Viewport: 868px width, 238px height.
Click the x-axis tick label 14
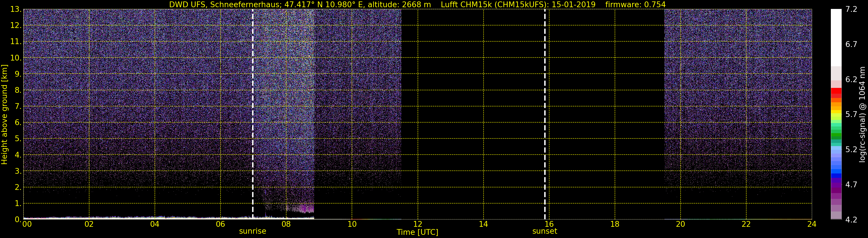click(483, 224)
